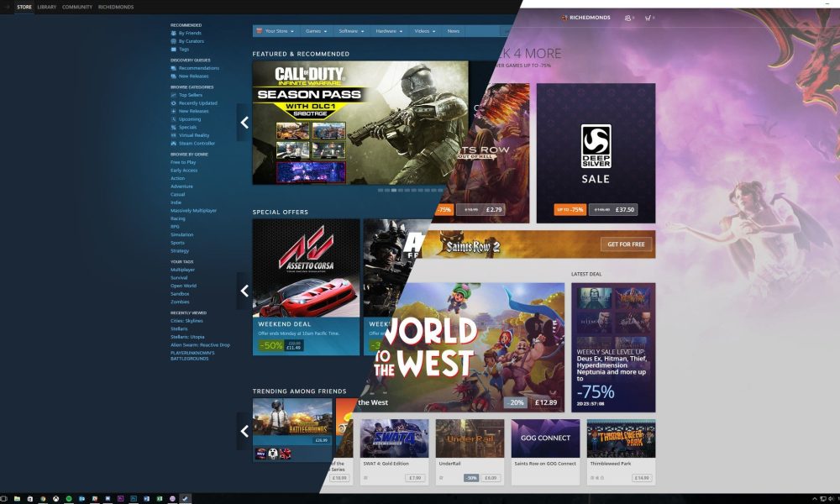Open Stellaris: Utopia in Recently Viewed
Viewport: 840px width, 504px height.
point(187,337)
